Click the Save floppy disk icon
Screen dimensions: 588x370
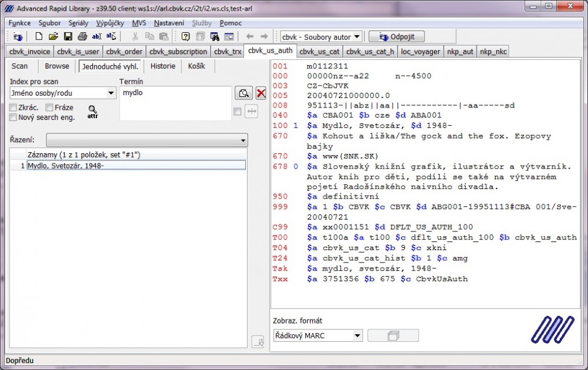(x=68, y=36)
